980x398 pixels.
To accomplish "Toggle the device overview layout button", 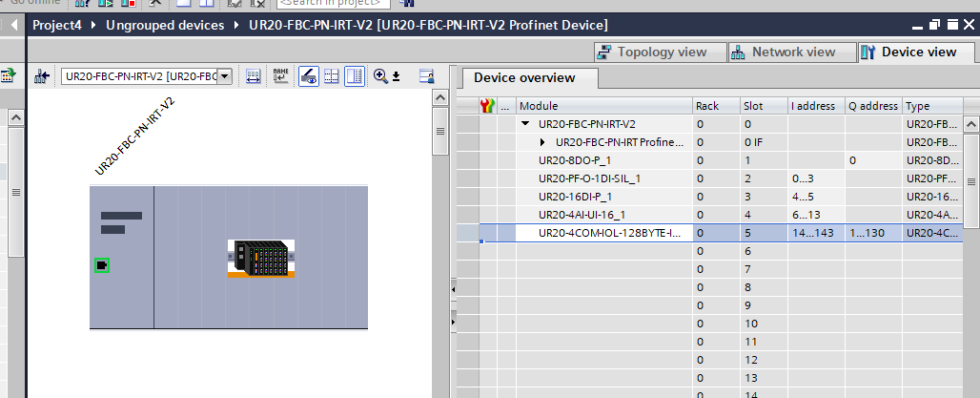I will pos(355,76).
